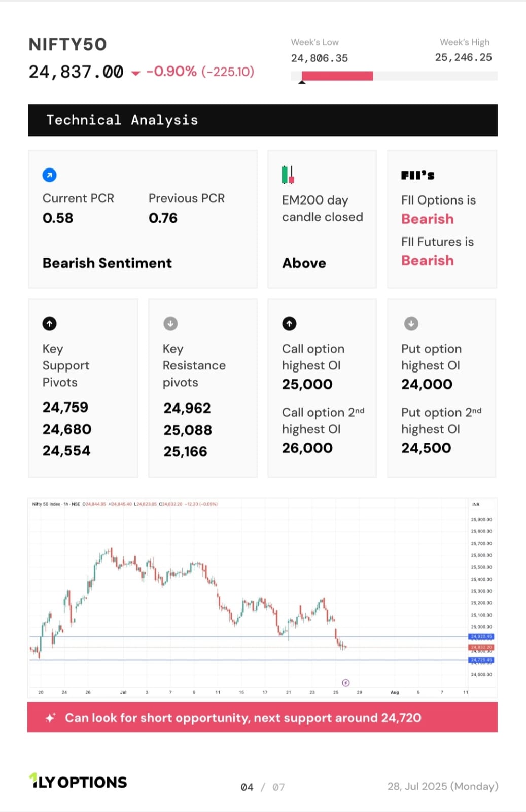
Task: Click the FII's logo icon
Action: (418, 175)
